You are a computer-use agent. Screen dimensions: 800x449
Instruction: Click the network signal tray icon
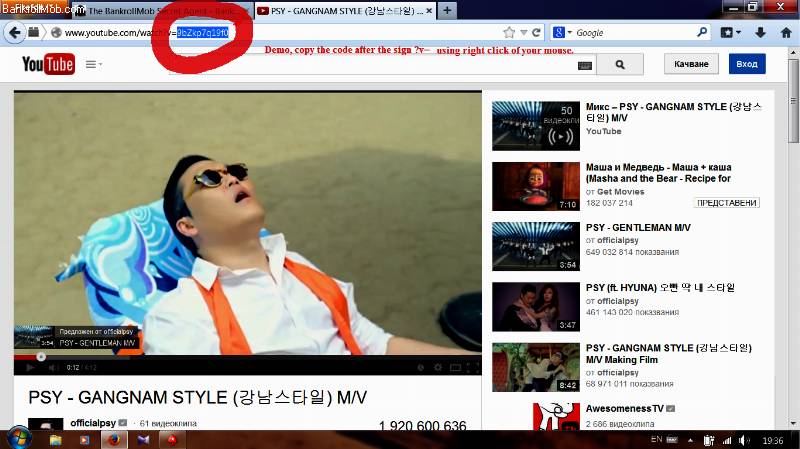point(727,440)
